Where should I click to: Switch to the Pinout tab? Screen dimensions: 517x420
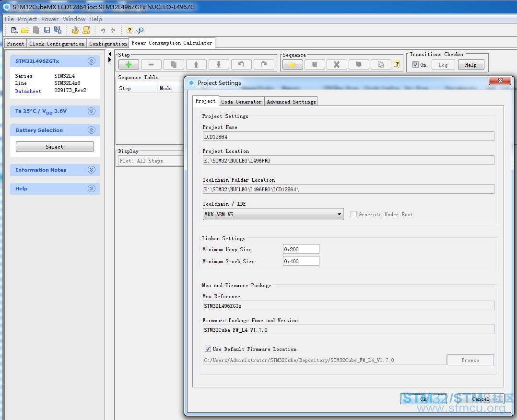coord(15,44)
